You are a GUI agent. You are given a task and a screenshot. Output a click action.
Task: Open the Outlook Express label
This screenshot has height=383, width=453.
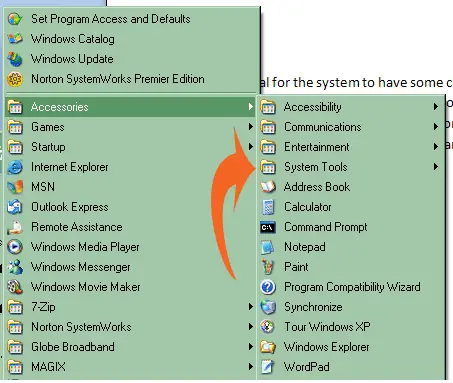(70, 207)
